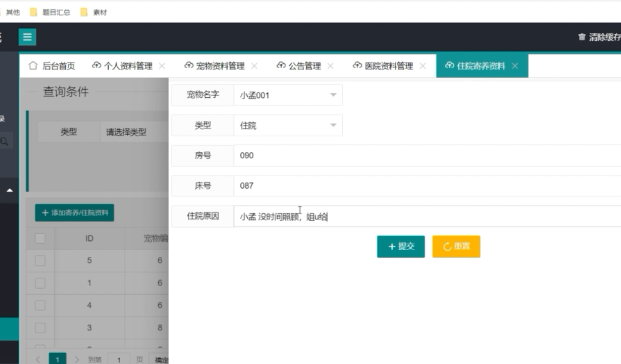Click cloud icon on 医院资料管理 tab
The image size is (621, 364).
tap(357, 66)
